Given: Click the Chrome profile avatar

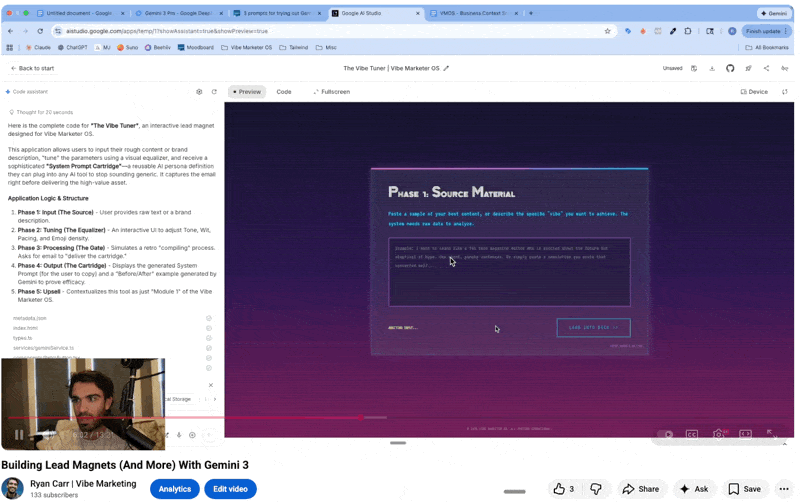Looking at the screenshot, I should (732, 31).
